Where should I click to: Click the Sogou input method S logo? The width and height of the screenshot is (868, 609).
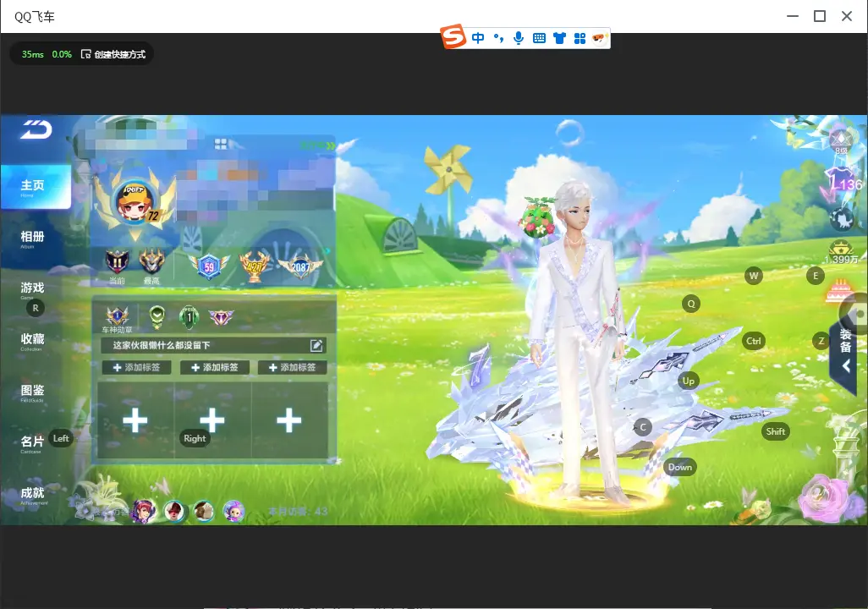[x=453, y=36]
